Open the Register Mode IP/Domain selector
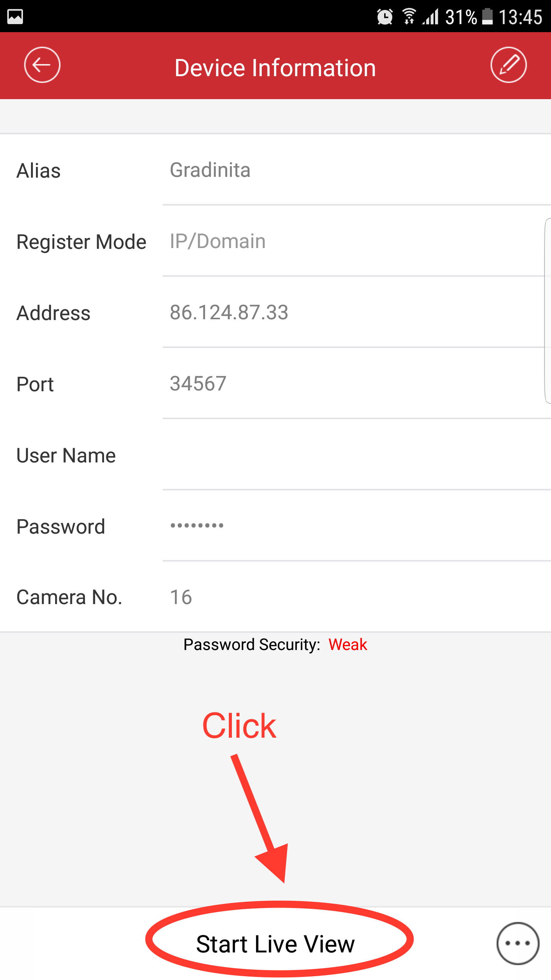The height and width of the screenshot is (980, 551). [x=357, y=241]
